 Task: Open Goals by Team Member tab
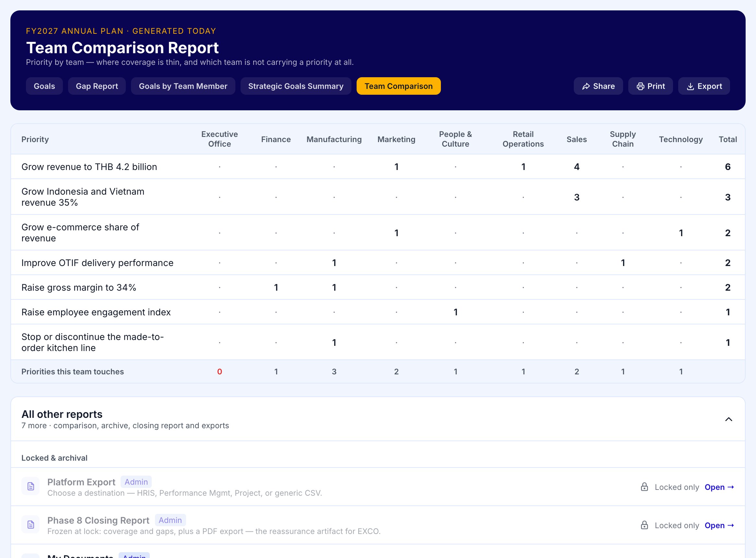point(183,86)
